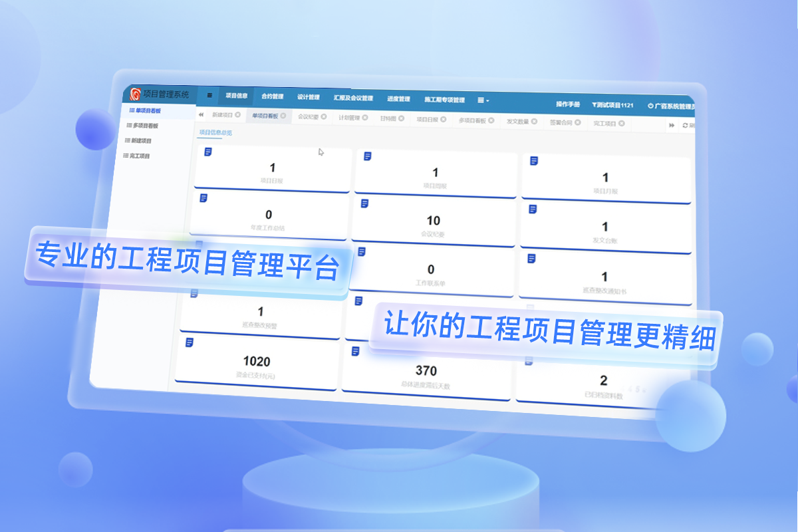This screenshot has height=532, width=798.
Task: Click the list icon beside 单项目看板 sidebar entry
Action: click(132, 110)
